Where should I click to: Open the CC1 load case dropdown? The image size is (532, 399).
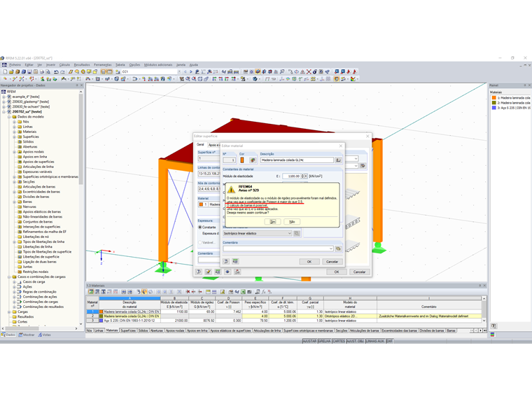179,72
